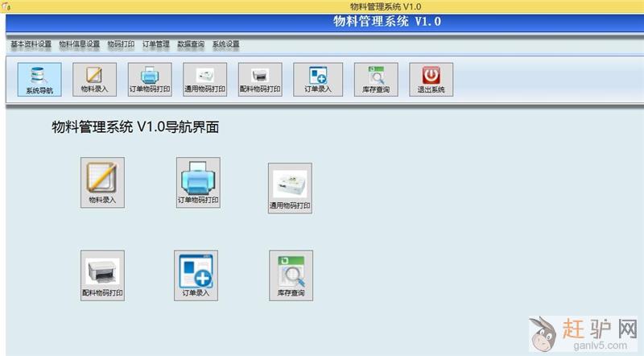Open the 基本资料设置 menu
This screenshot has width=644, height=356.
click(31, 44)
